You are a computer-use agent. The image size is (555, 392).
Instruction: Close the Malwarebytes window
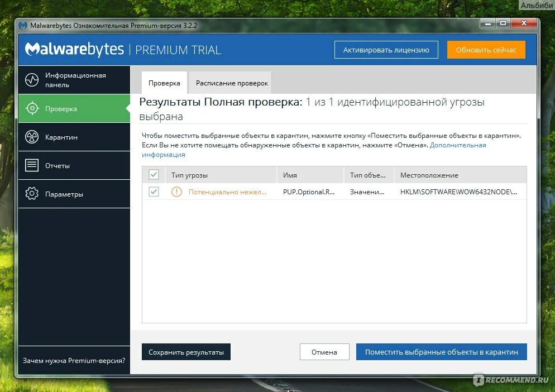(x=524, y=23)
